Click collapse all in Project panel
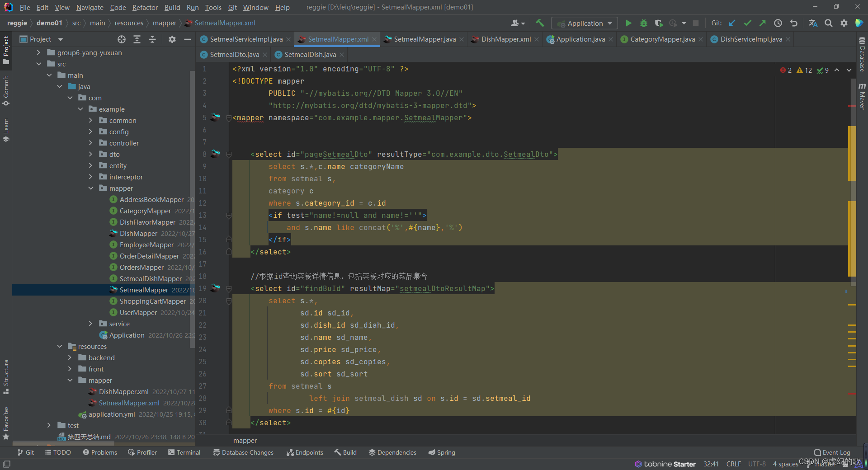Viewport: 868px width, 470px height. click(x=152, y=39)
